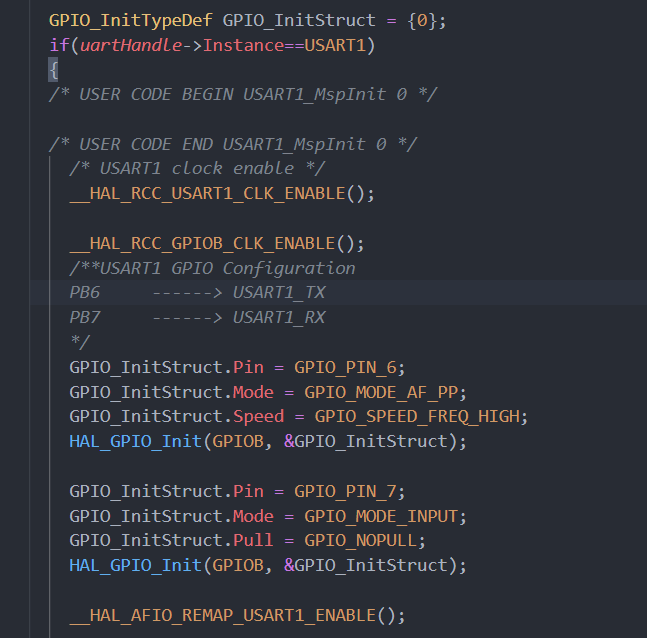Image resolution: width=647 pixels, height=638 pixels.
Task: Place cursor at highlighted opening brace
Action: click(54, 70)
